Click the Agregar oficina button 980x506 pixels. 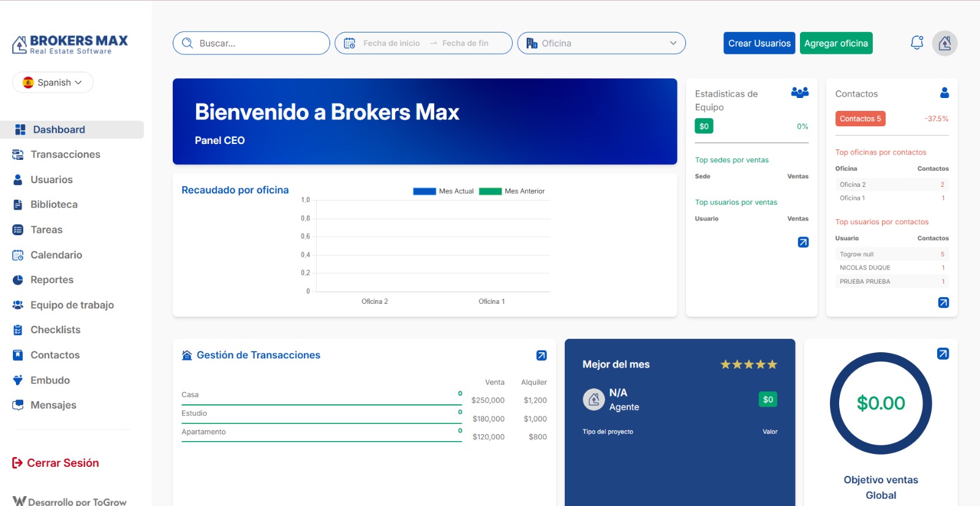click(x=836, y=43)
